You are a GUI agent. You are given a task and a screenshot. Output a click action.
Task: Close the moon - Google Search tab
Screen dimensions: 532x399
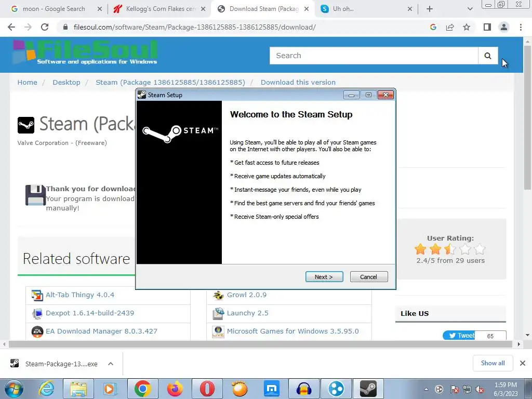click(100, 9)
